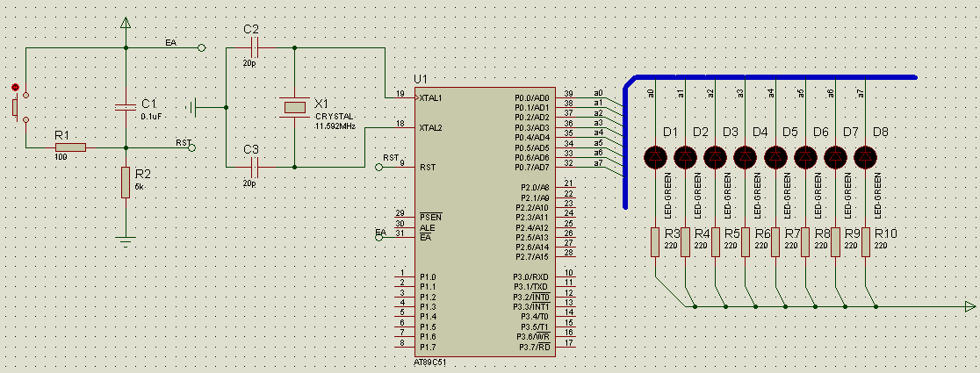Select the crystal X1 symbol
The image size is (980, 373).
click(x=293, y=108)
